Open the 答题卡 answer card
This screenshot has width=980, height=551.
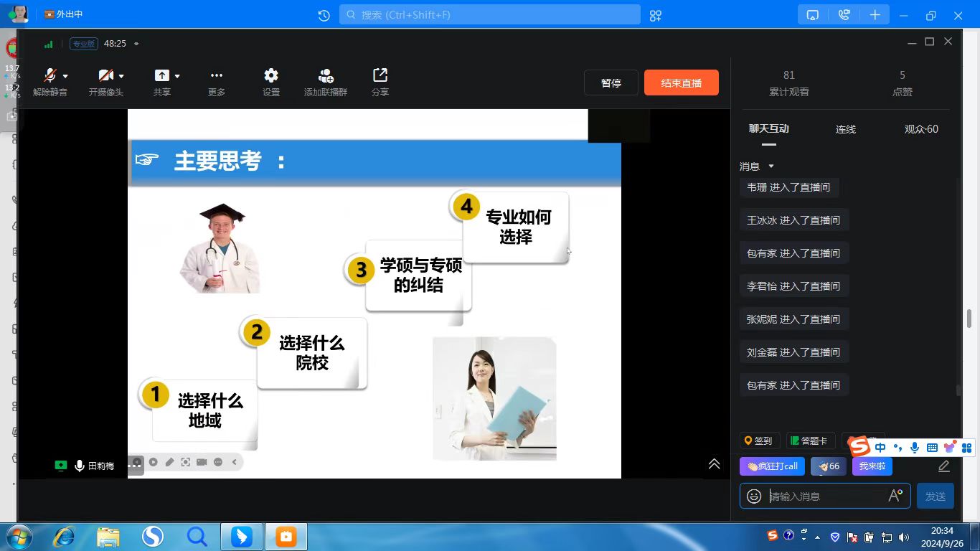(810, 441)
